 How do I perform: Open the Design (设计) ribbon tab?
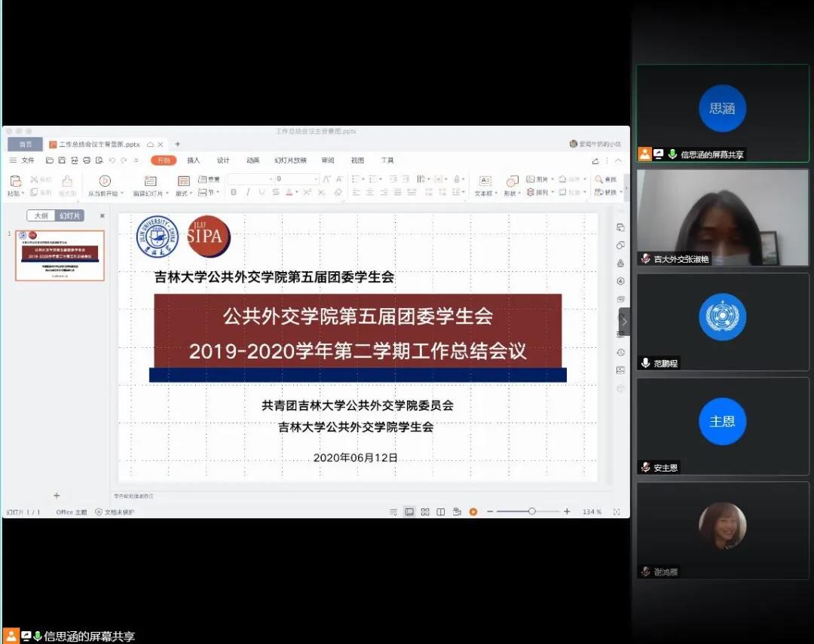tap(223, 160)
